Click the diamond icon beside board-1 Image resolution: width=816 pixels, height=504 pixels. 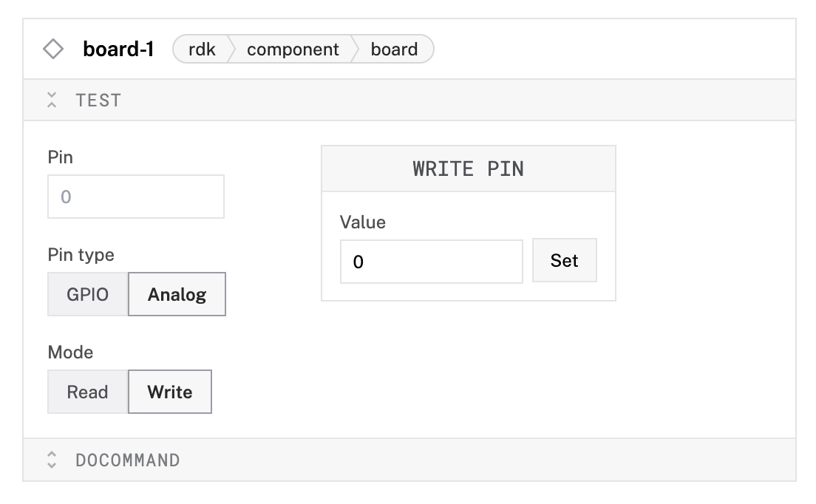click(53, 50)
